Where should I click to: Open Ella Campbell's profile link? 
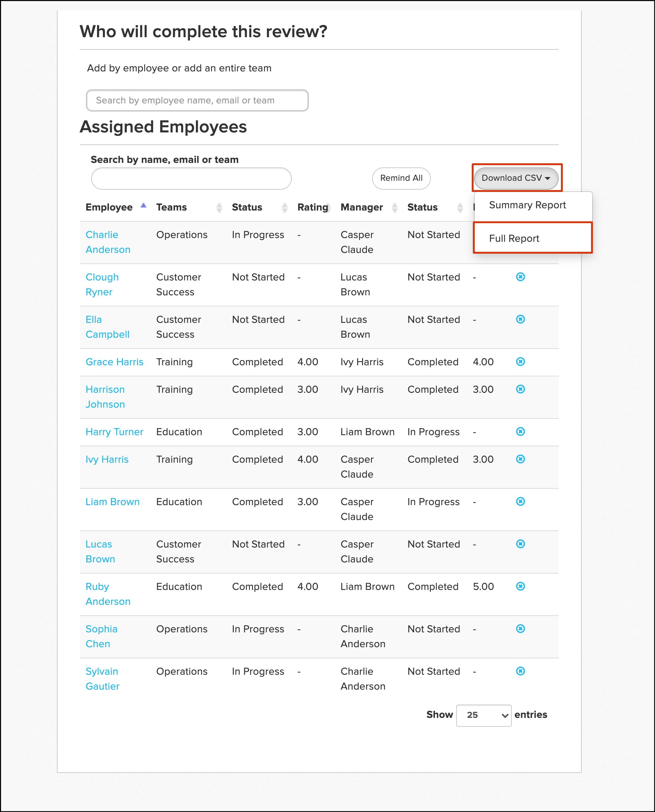[107, 327]
